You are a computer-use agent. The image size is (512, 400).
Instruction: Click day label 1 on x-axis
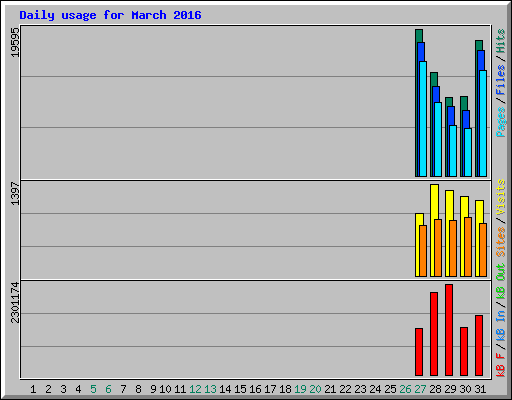(x=33, y=389)
